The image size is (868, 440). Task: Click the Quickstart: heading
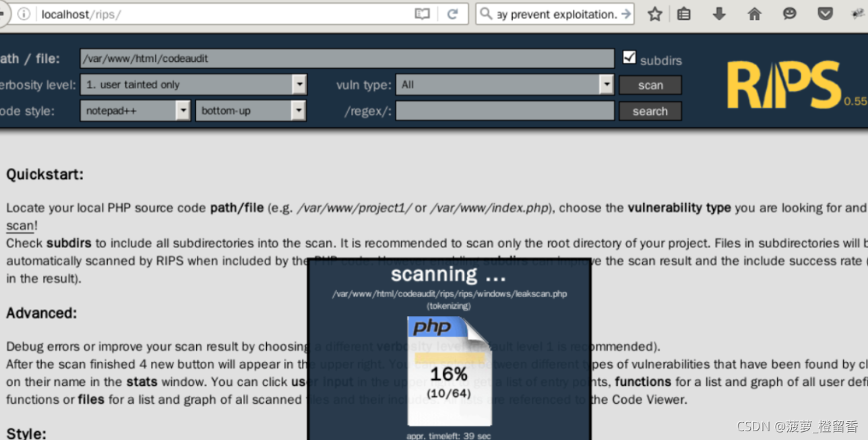(x=45, y=175)
